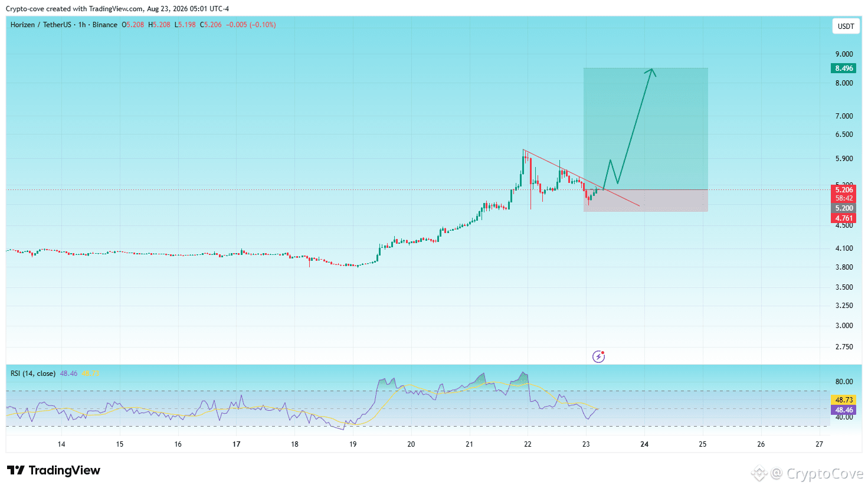Click date 16 on the time axis
The image size is (868, 488).
coord(178,444)
